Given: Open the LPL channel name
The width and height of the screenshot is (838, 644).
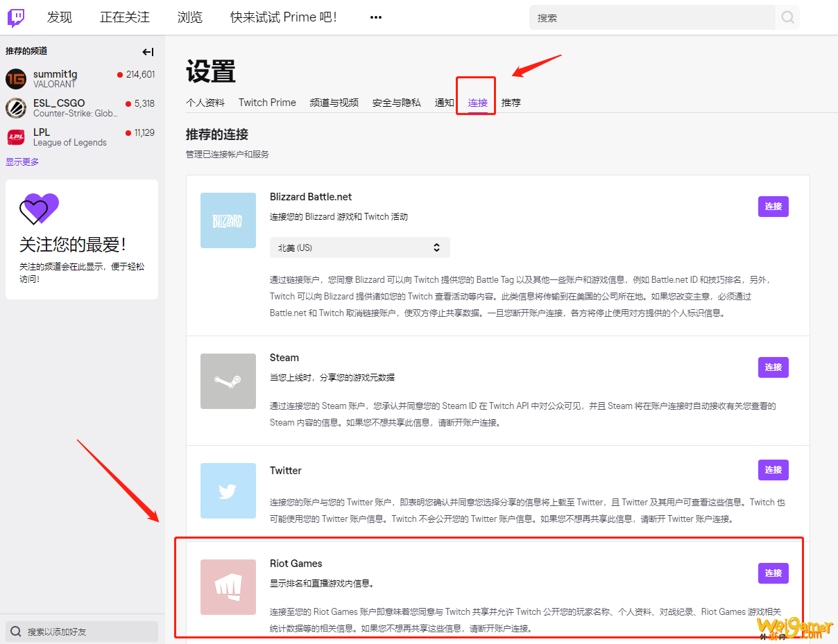Looking at the screenshot, I should point(42,132).
